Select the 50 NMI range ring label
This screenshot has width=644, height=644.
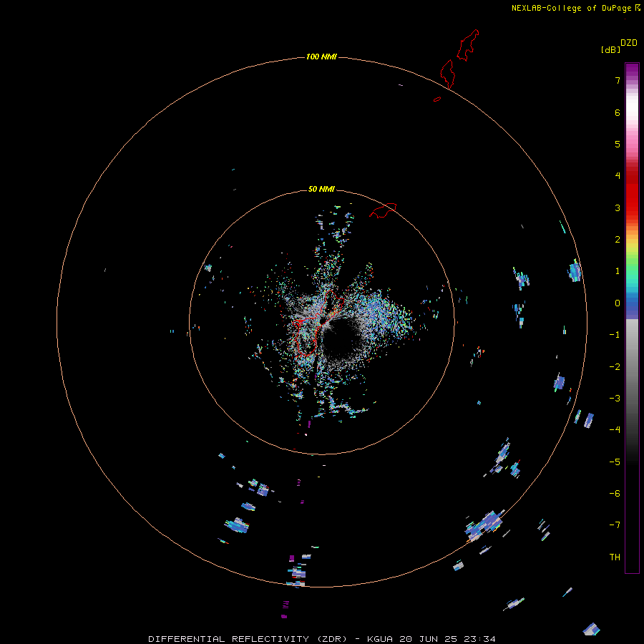[x=321, y=189]
